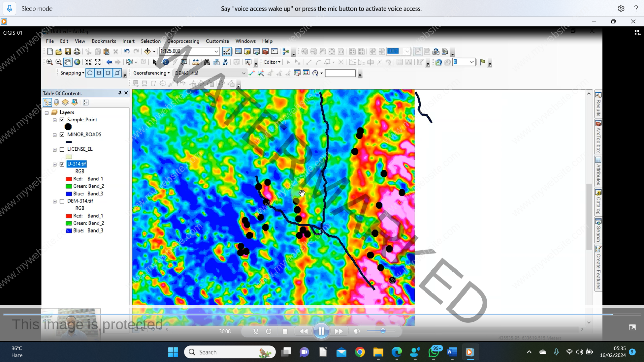Open the Customize menu
Image resolution: width=644 pixels, height=362 pixels.
pyautogui.click(x=217, y=41)
